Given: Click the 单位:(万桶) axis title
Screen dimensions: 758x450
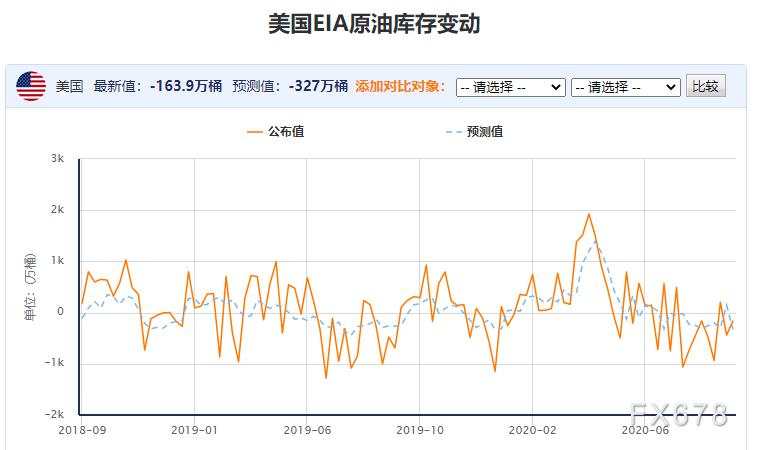Looking at the screenshot, I should click(29, 286).
